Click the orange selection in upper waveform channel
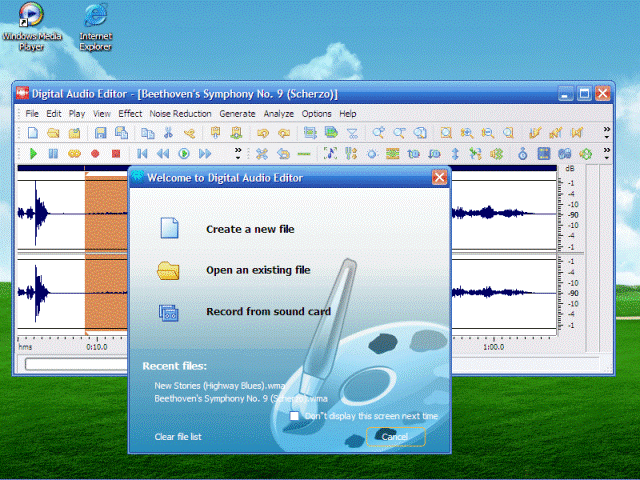This screenshot has height=480, width=640. 106,212
